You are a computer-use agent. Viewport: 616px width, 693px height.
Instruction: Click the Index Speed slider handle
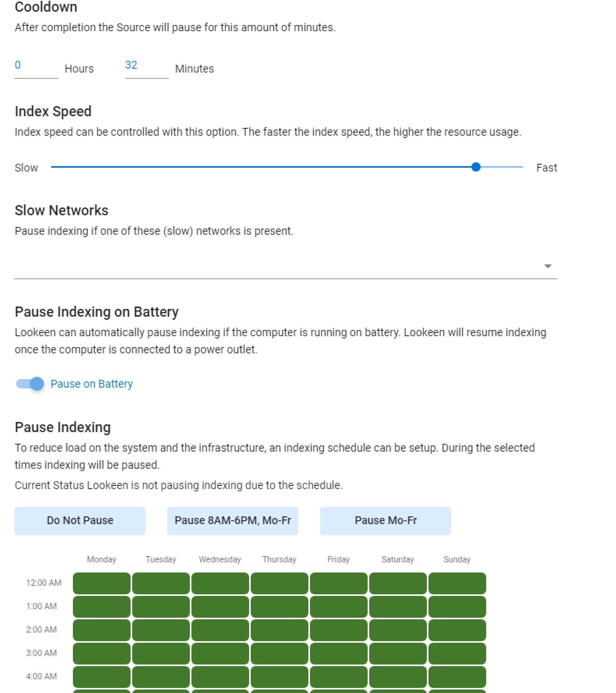pos(476,167)
